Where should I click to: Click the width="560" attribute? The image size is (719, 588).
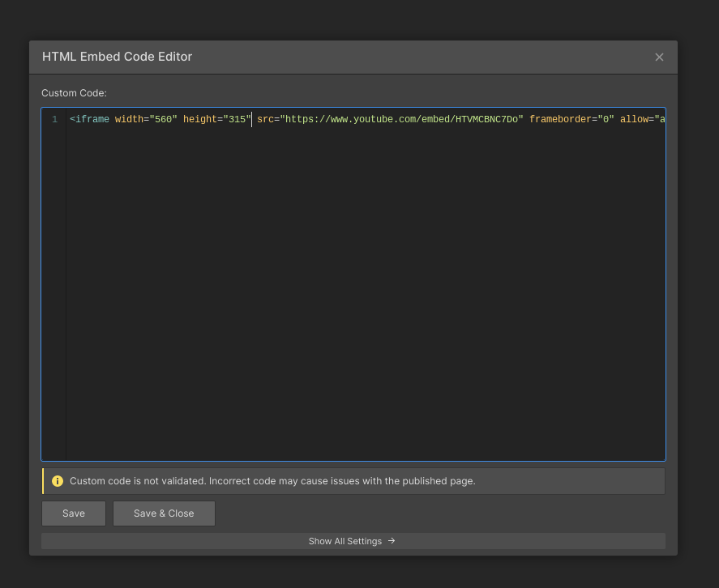146,119
